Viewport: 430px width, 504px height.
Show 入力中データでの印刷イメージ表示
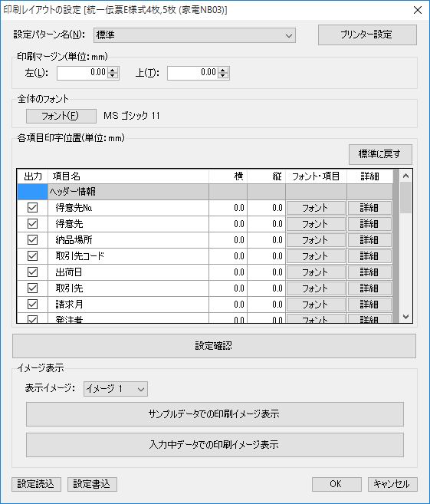(215, 445)
